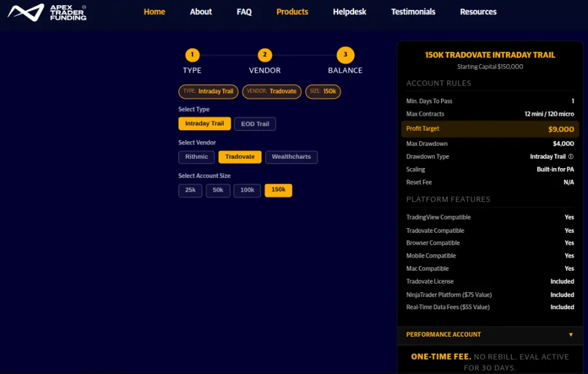Pick the 50k account size

[x=218, y=190]
